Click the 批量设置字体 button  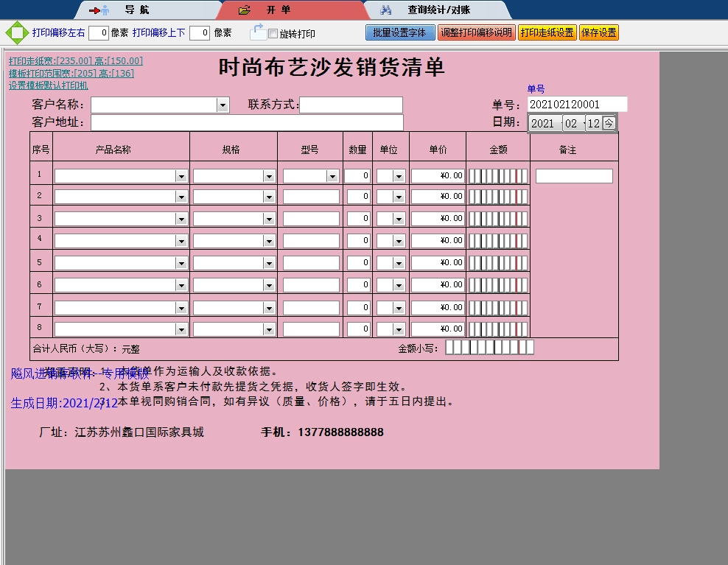399,32
